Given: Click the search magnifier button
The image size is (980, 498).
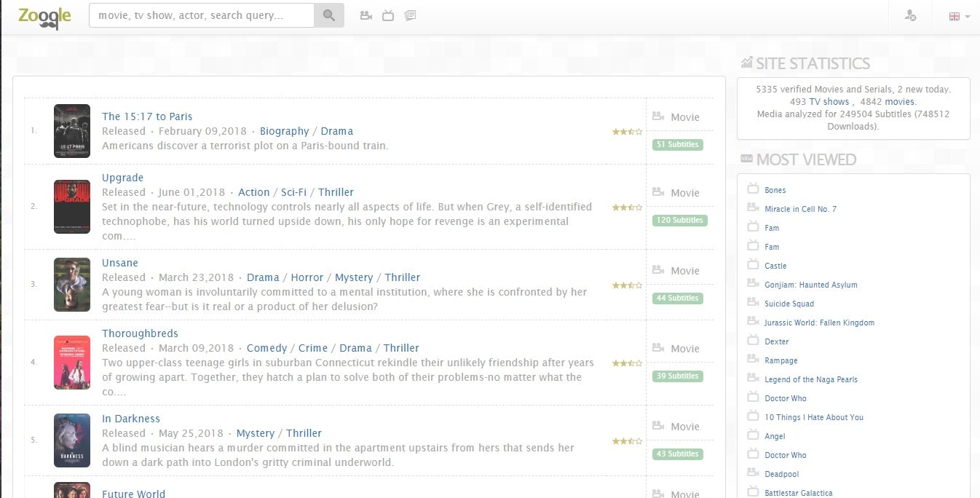Looking at the screenshot, I should coord(329,15).
